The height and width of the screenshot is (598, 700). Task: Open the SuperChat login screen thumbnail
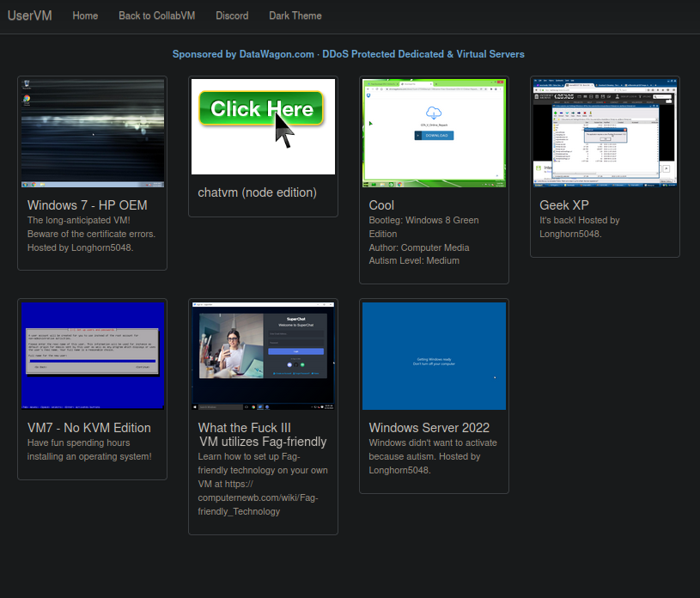[x=263, y=355]
